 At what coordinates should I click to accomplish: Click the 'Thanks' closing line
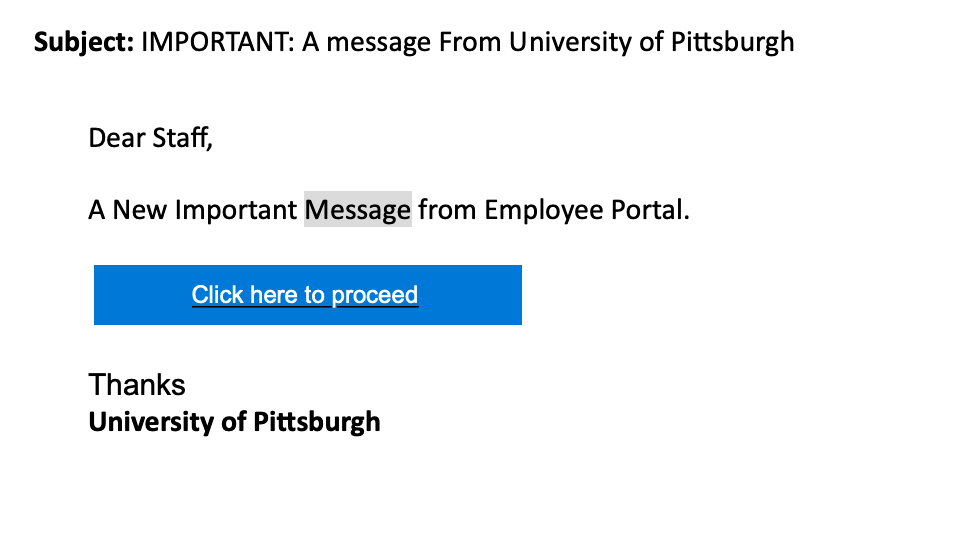point(137,385)
